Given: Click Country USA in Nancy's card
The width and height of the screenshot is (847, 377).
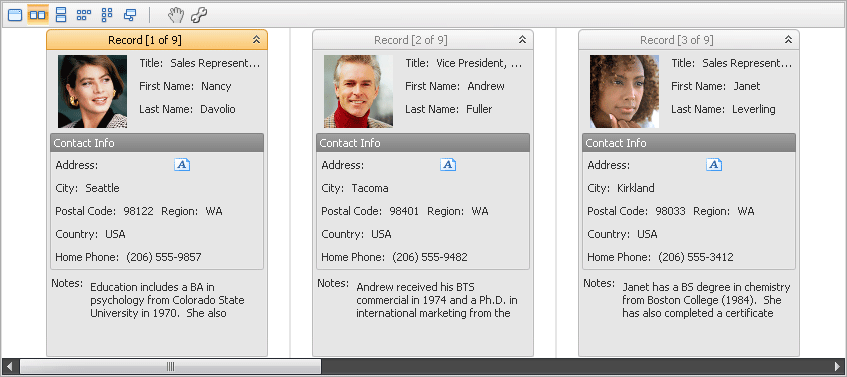Looking at the screenshot, I should click(x=115, y=234).
